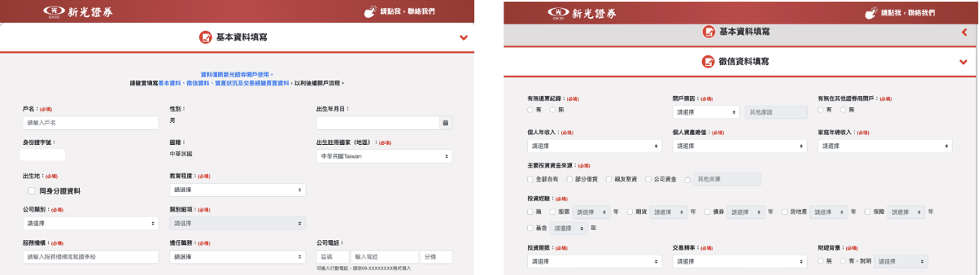
Task: Open the 交易頻率 dropdown
Action: pyautogui.click(x=739, y=262)
